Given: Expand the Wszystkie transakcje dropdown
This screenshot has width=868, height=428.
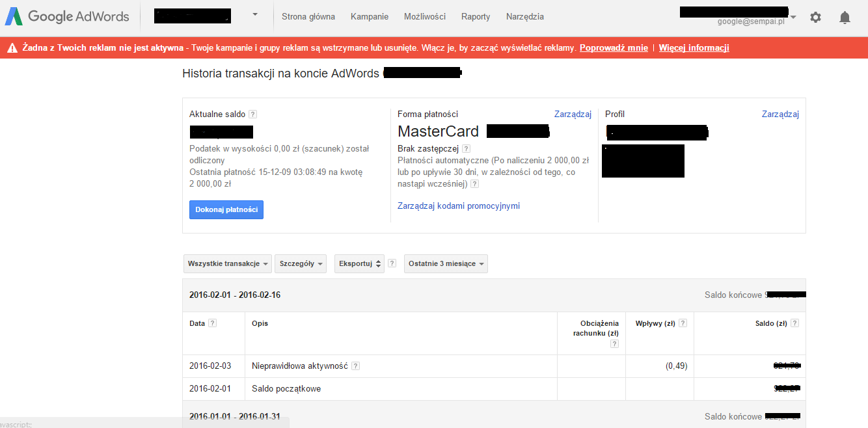Looking at the screenshot, I should [228, 263].
